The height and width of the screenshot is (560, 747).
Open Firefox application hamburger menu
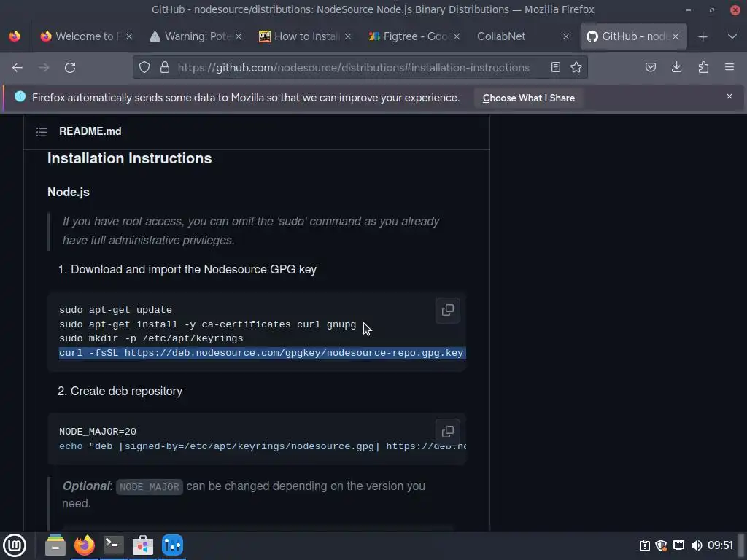pyautogui.click(x=729, y=68)
